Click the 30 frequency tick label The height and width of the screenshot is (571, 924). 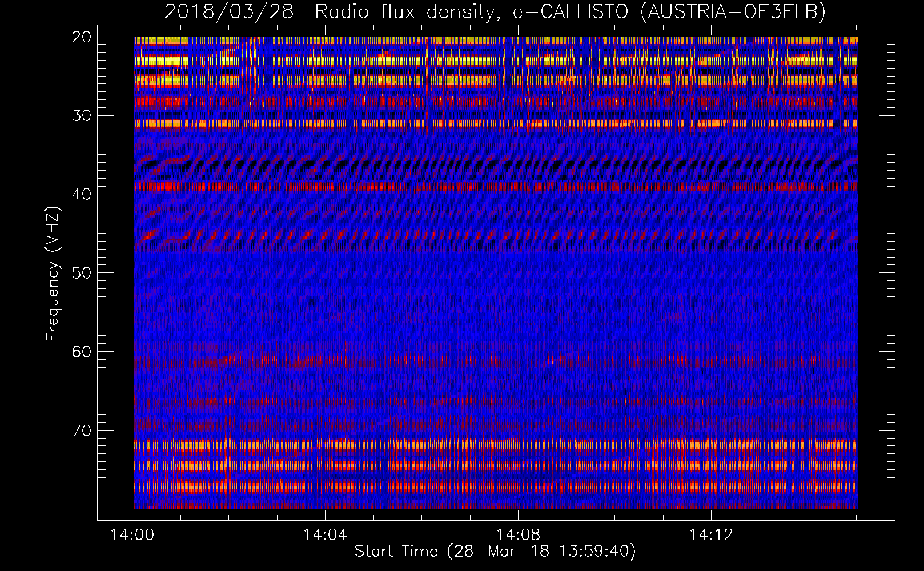click(x=82, y=116)
